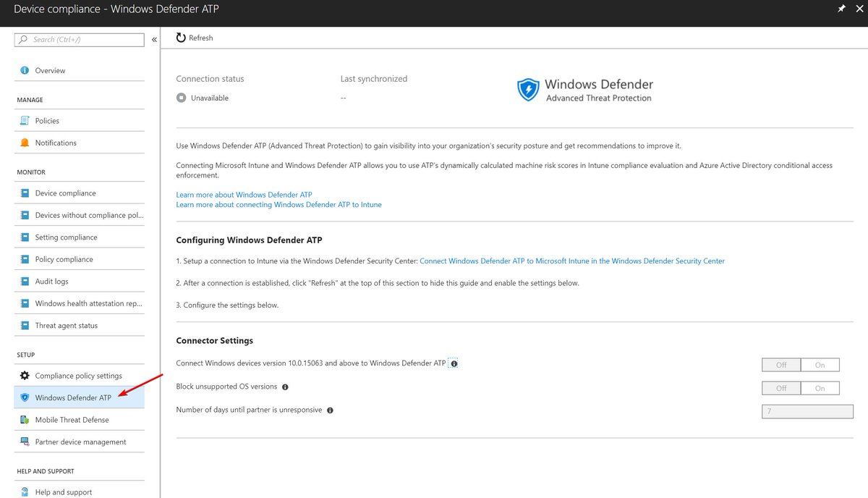Open Notifications in the sidebar
Viewport: 868px width, 498px height.
[x=80, y=143]
